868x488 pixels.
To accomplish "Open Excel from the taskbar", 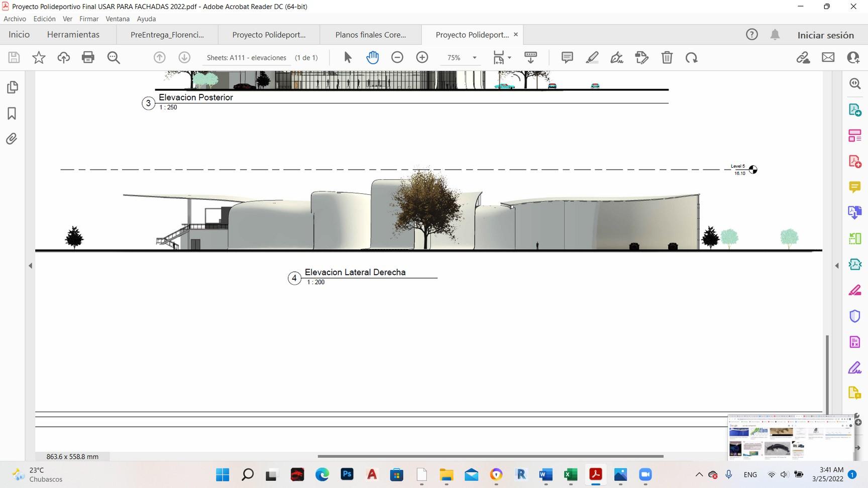I will tap(571, 474).
